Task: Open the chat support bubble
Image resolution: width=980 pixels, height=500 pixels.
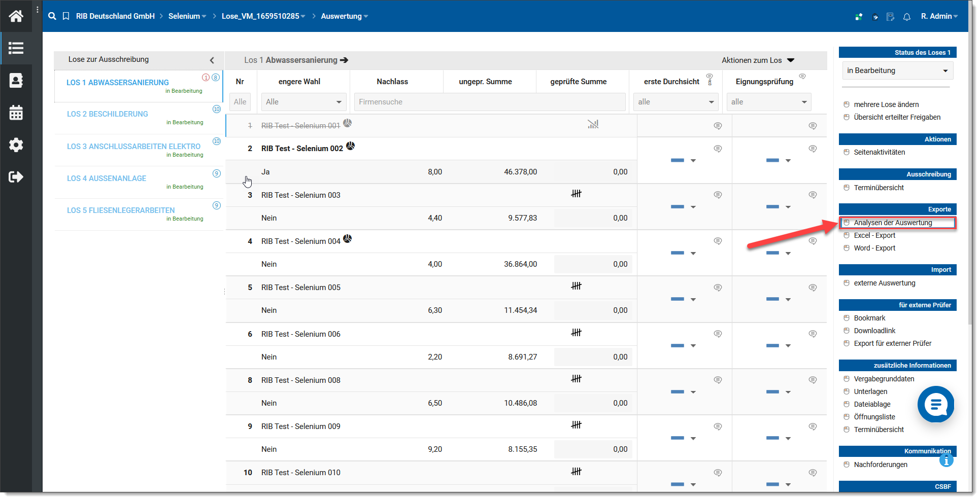Action: [935, 404]
